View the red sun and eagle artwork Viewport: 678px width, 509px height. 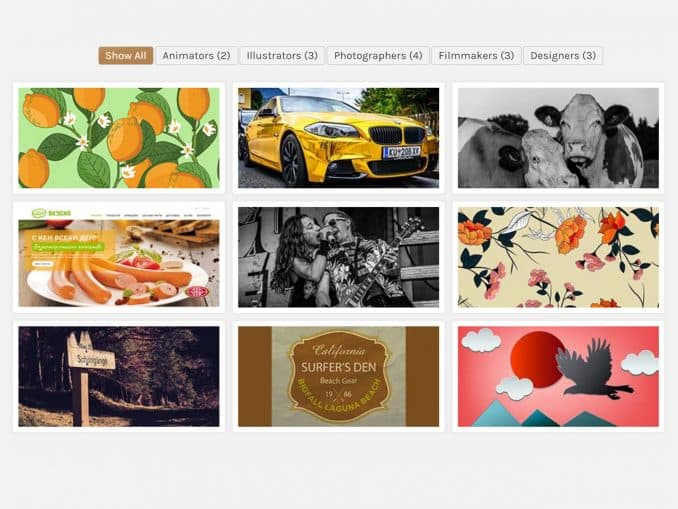pos(558,376)
